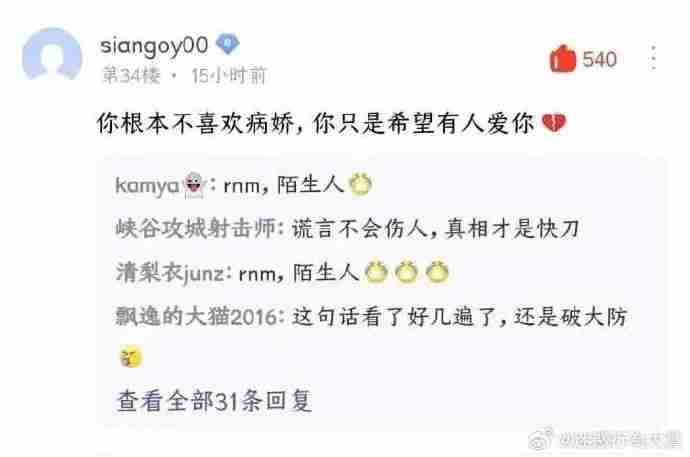Image resolution: width=690 pixels, height=457 pixels.
Task: Open the three-dot more options menu
Action: [654, 58]
